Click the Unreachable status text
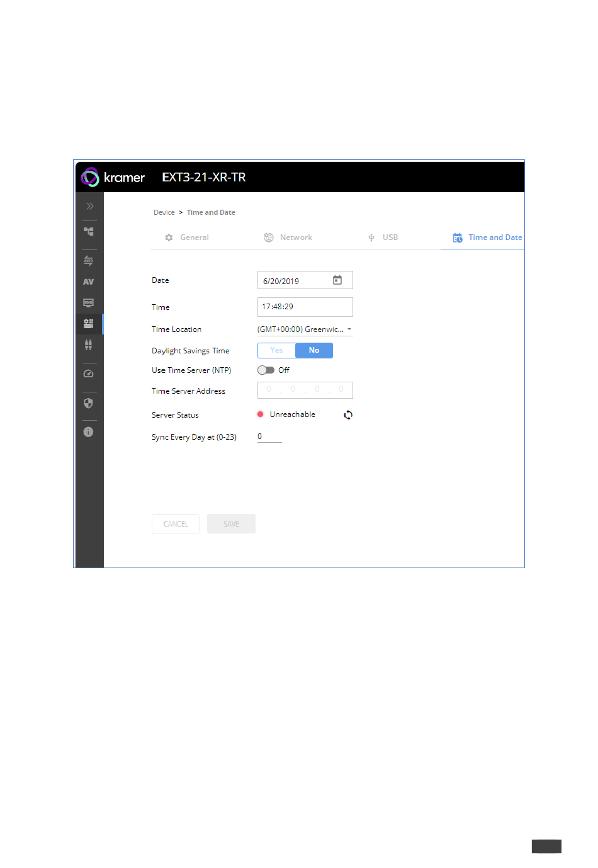The height and width of the screenshot is (868, 598). pyautogui.click(x=293, y=414)
